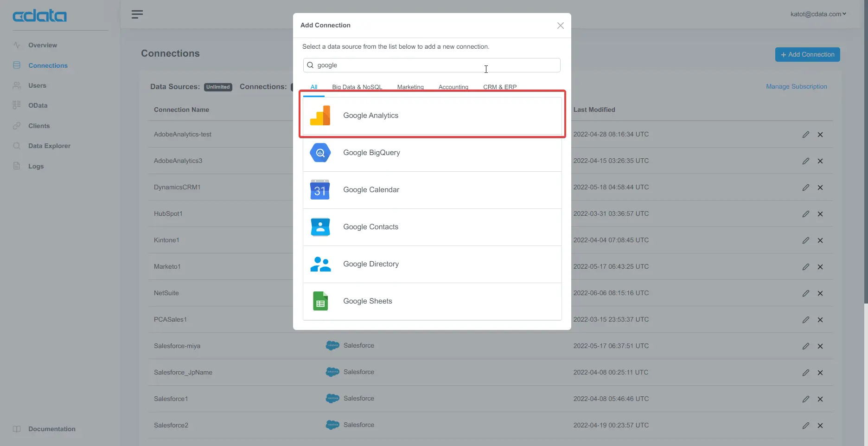Edit the Salesforce_JpName connection
Image resolution: width=868 pixels, height=446 pixels.
click(x=806, y=373)
